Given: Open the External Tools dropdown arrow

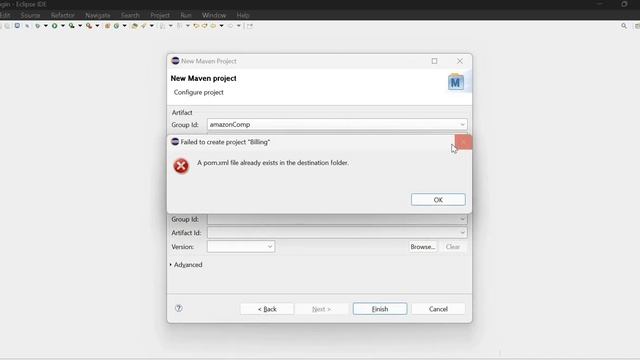Looking at the screenshot, I should click(97, 26).
